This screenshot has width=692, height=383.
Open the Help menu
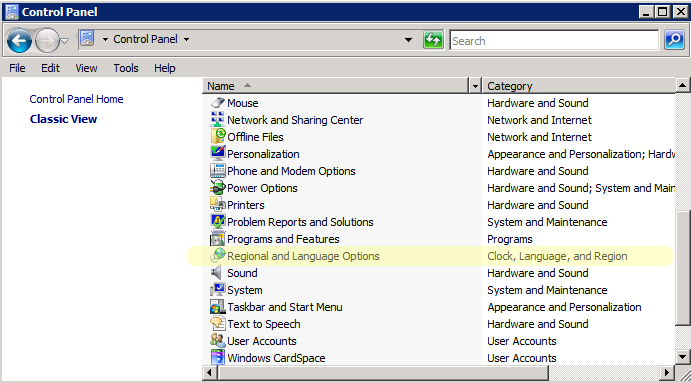click(165, 68)
